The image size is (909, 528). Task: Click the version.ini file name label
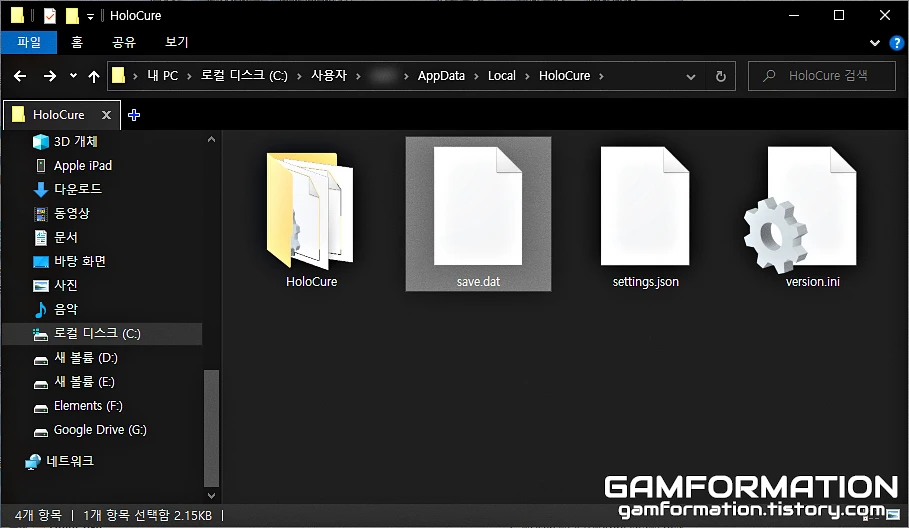(812, 282)
